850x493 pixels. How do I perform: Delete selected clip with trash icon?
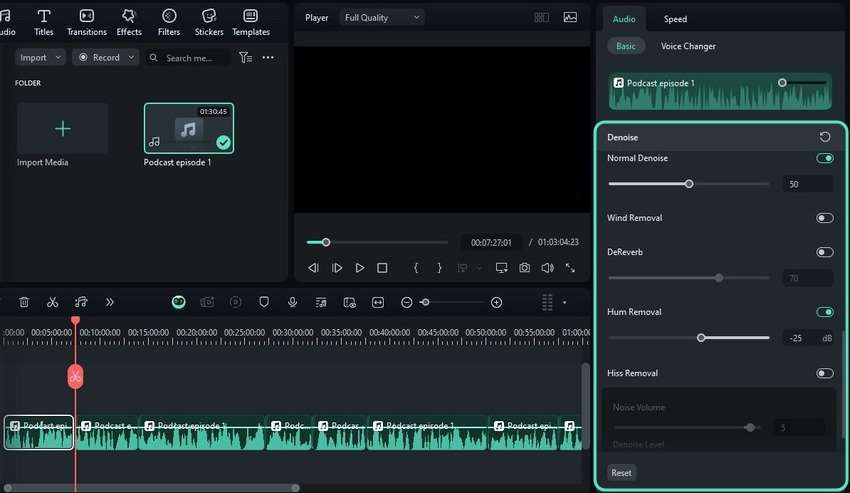24,302
